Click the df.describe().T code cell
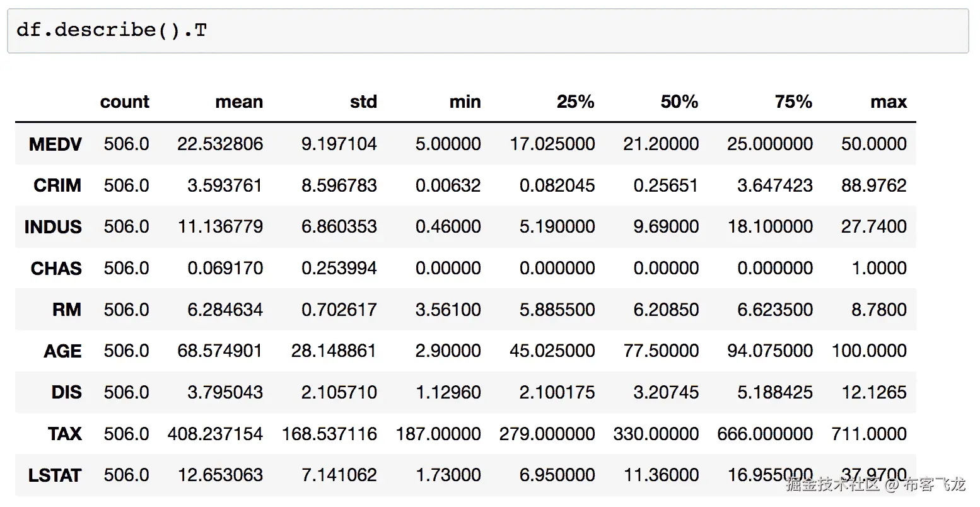Viewport: 980px width, 507px height. [114, 29]
